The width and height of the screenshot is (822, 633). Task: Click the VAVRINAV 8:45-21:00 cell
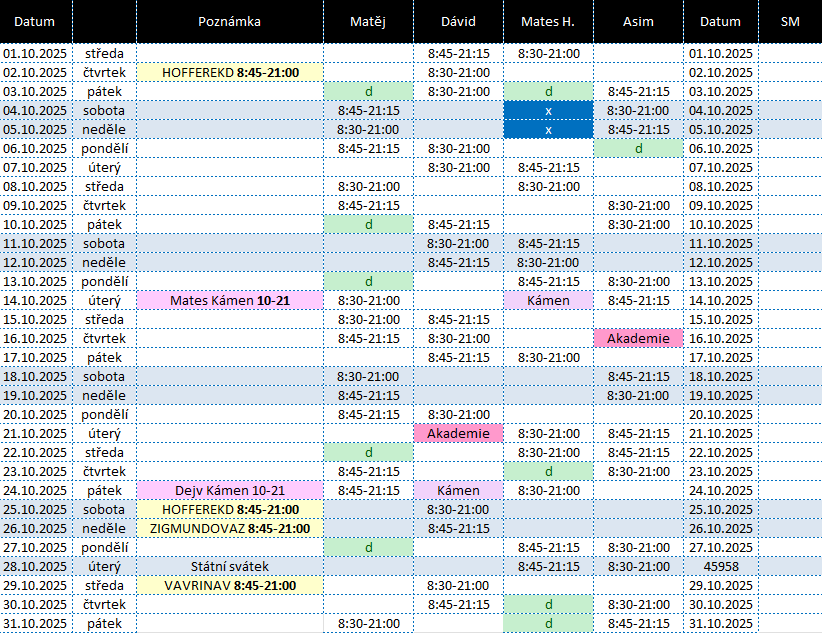pyautogui.click(x=229, y=585)
